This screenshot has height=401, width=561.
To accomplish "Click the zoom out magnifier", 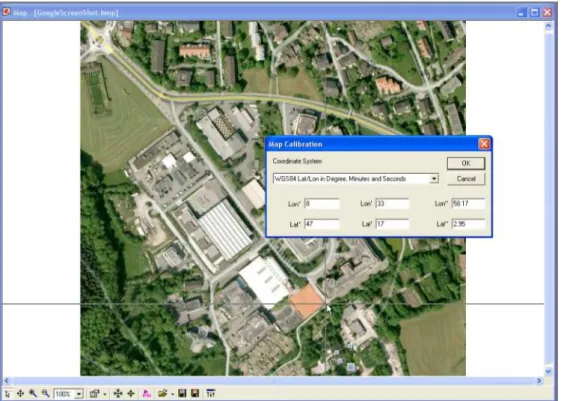I will coord(45,393).
